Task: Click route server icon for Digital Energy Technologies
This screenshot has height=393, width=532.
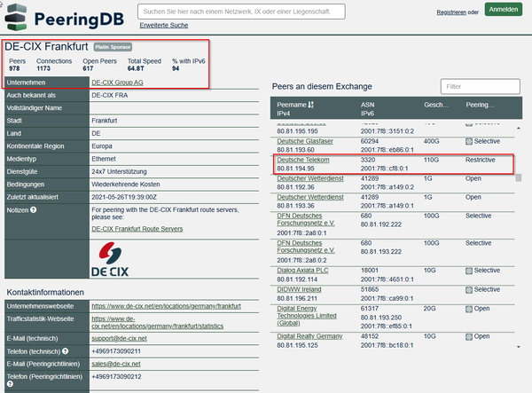Action: 469,309
